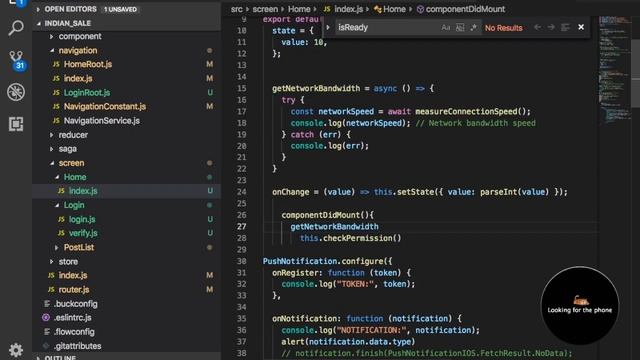Image resolution: width=640 pixels, height=360 pixels.
Task: Collapse the screen folder
Action: click(x=52, y=163)
